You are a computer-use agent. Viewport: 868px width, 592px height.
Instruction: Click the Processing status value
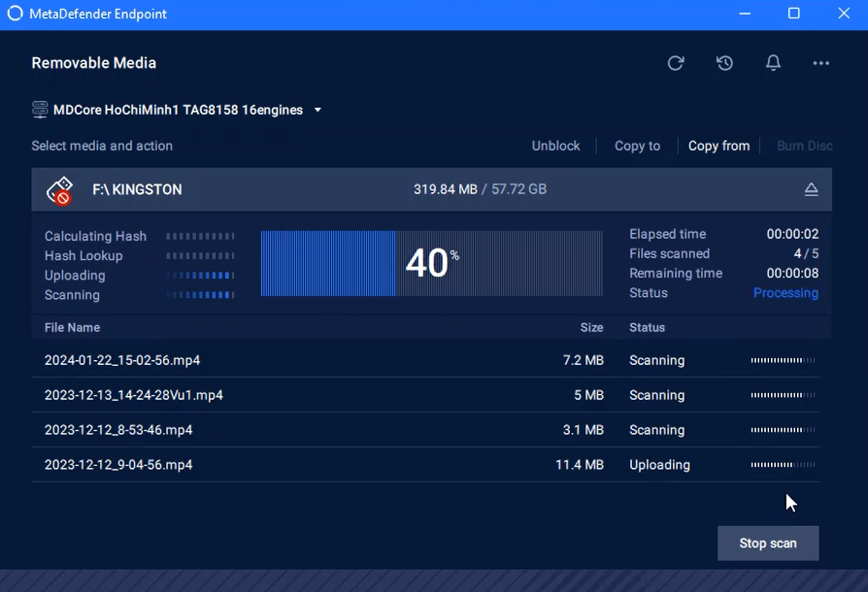click(x=785, y=293)
